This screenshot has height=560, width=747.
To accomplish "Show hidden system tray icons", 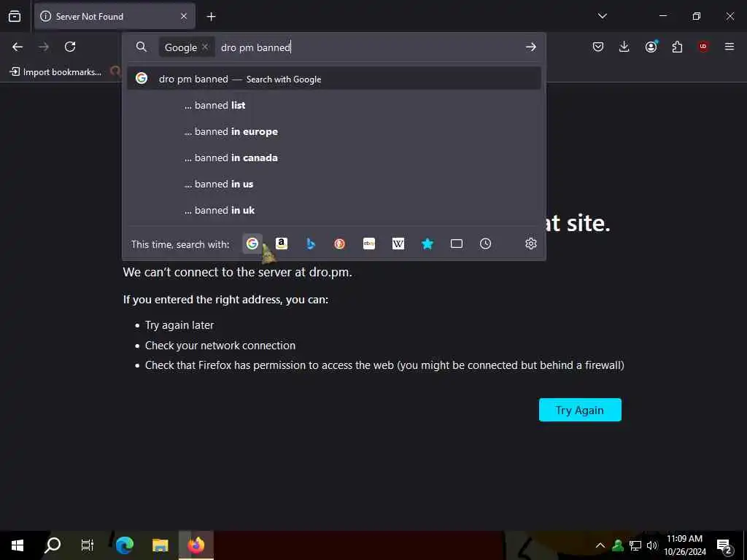I will tap(600, 545).
